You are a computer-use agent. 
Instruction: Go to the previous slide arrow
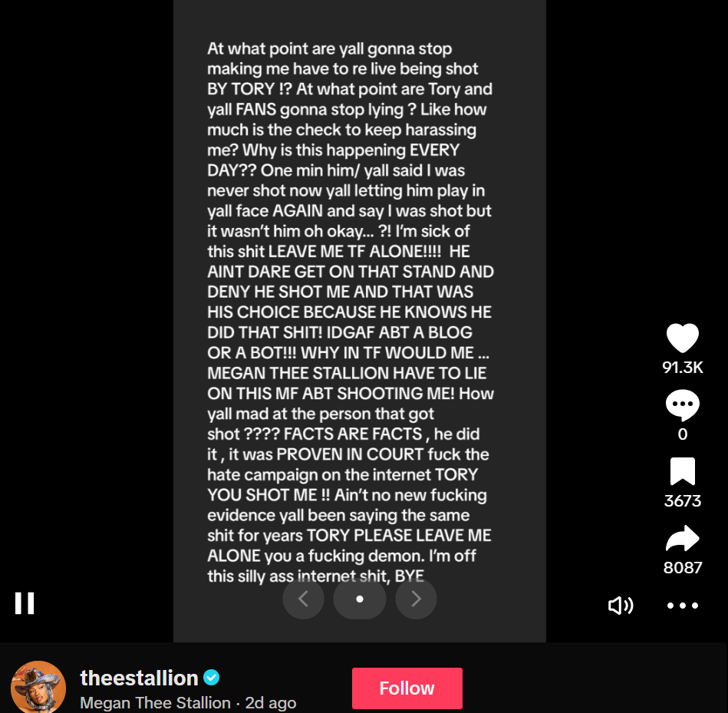pyautogui.click(x=303, y=599)
